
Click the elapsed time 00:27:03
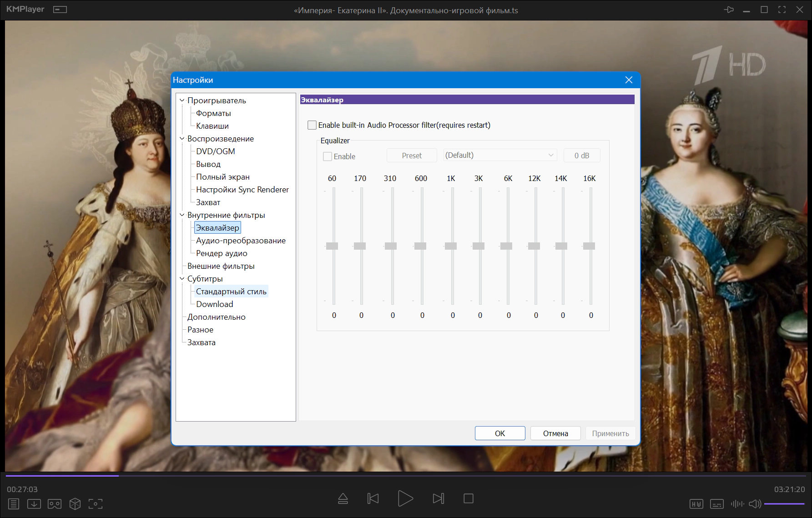[x=22, y=489]
